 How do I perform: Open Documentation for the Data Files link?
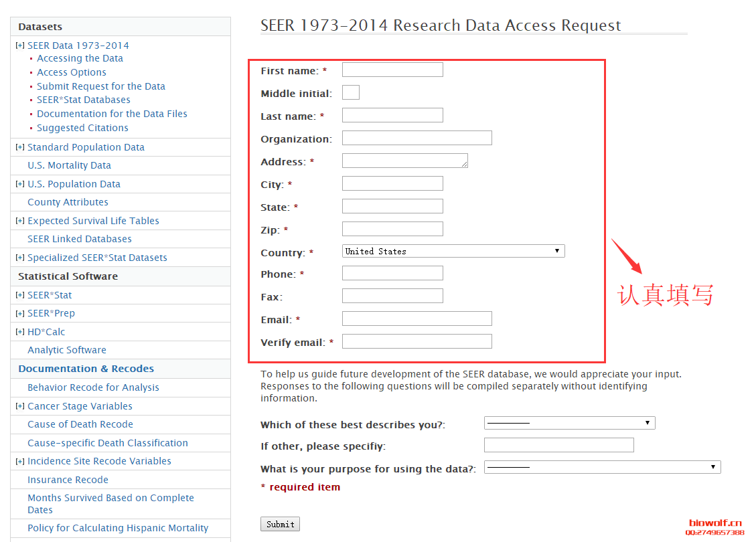(112, 114)
